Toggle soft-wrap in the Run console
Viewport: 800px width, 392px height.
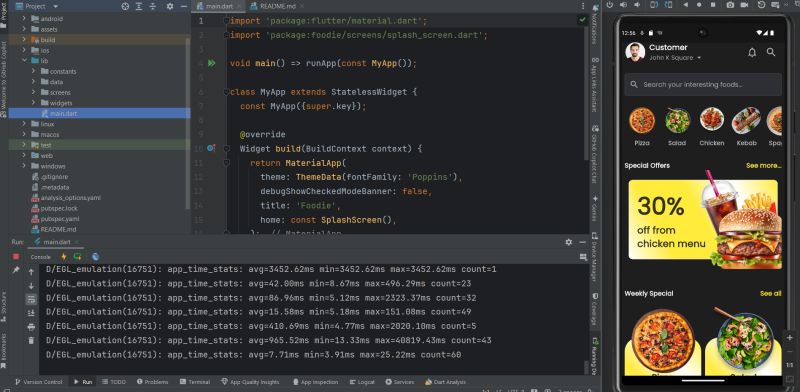tap(31, 299)
